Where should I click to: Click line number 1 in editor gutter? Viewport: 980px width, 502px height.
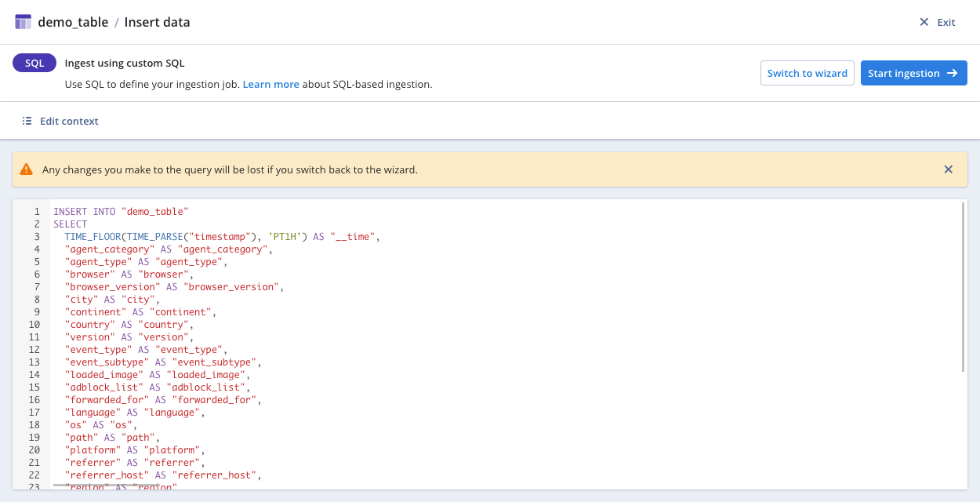[37, 212]
